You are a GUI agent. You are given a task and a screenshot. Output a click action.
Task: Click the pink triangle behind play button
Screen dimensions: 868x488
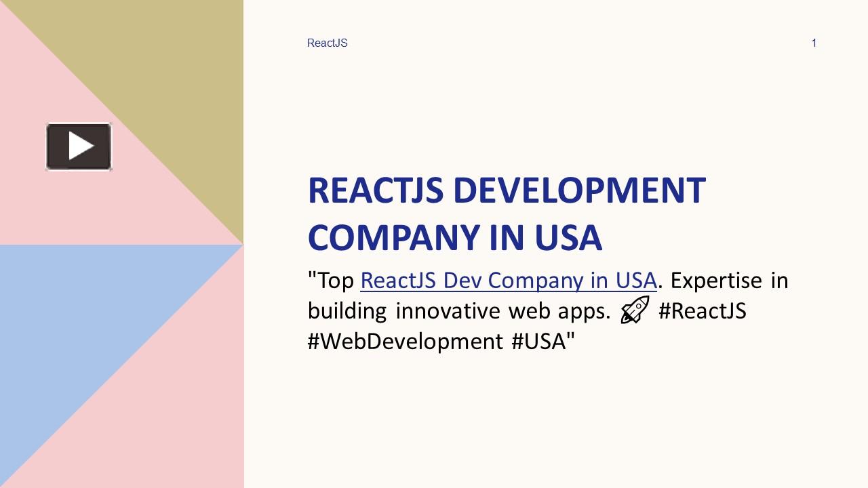pos(41,203)
